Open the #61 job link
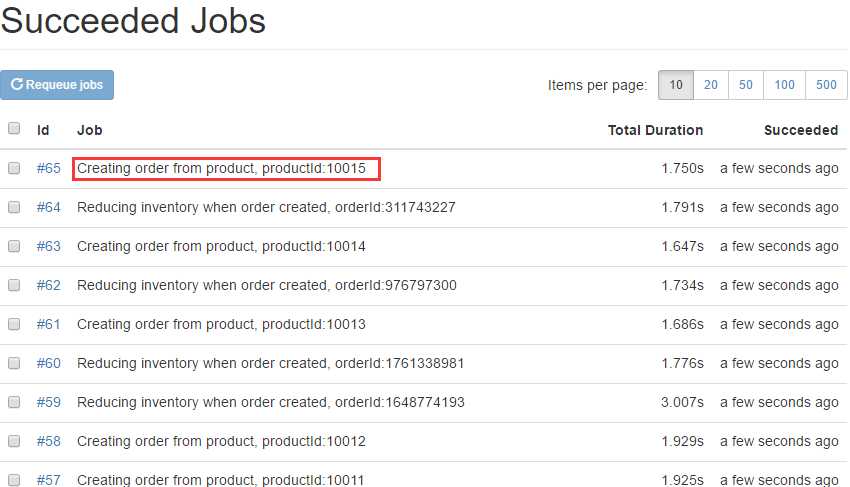Screen dimensions: 850x487 (49, 325)
